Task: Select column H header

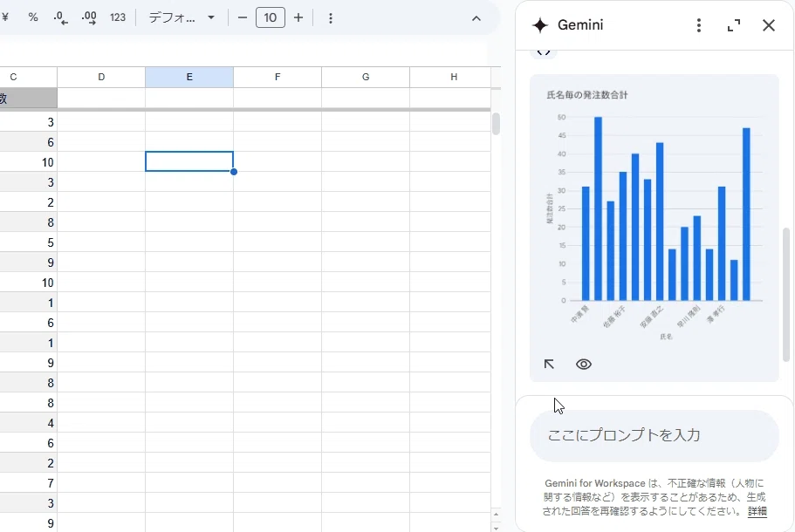Action: [451, 77]
